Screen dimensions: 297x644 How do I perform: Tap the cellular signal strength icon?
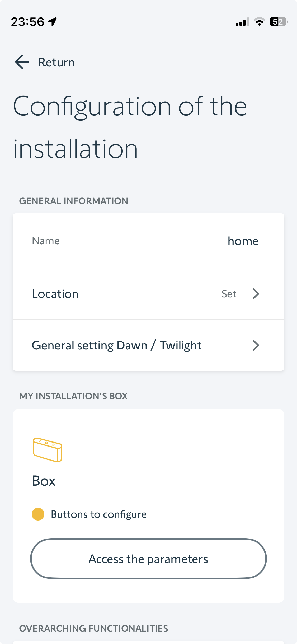[x=242, y=22]
